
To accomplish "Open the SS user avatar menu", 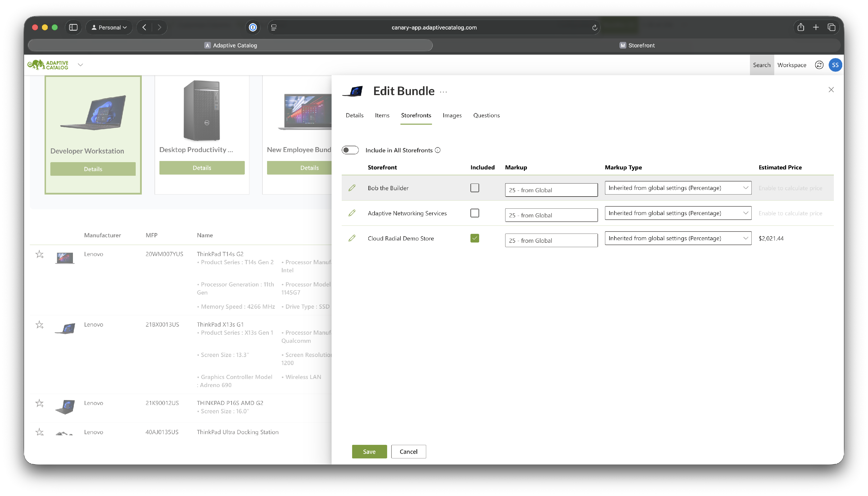I will coord(835,65).
